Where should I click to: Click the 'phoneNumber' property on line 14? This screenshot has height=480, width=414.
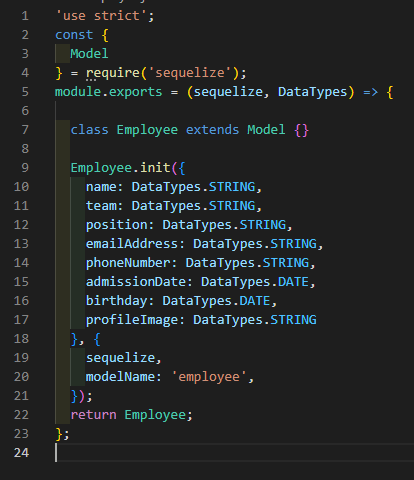[128, 263]
